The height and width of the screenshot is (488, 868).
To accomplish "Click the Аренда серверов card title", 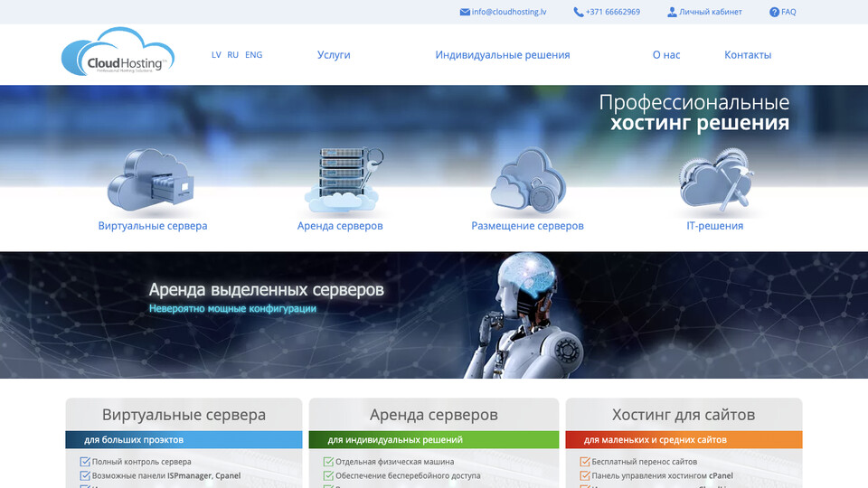I will click(434, 415).
